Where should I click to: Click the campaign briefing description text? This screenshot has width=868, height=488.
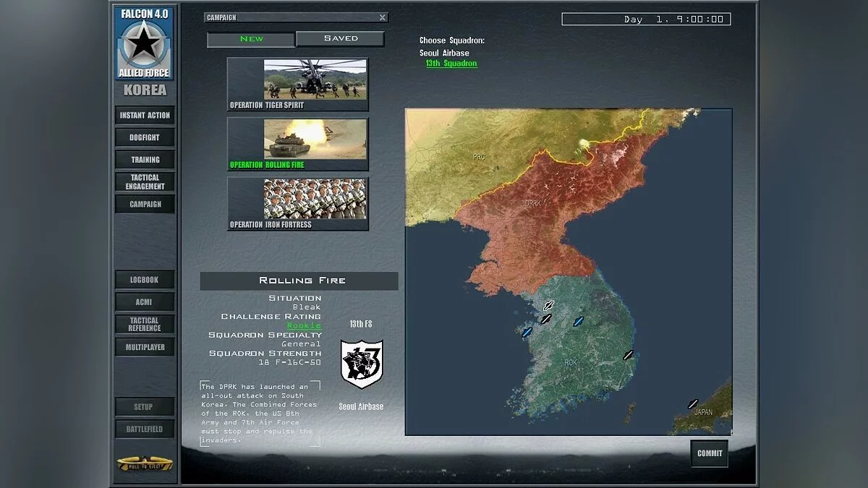coord(260,414)
